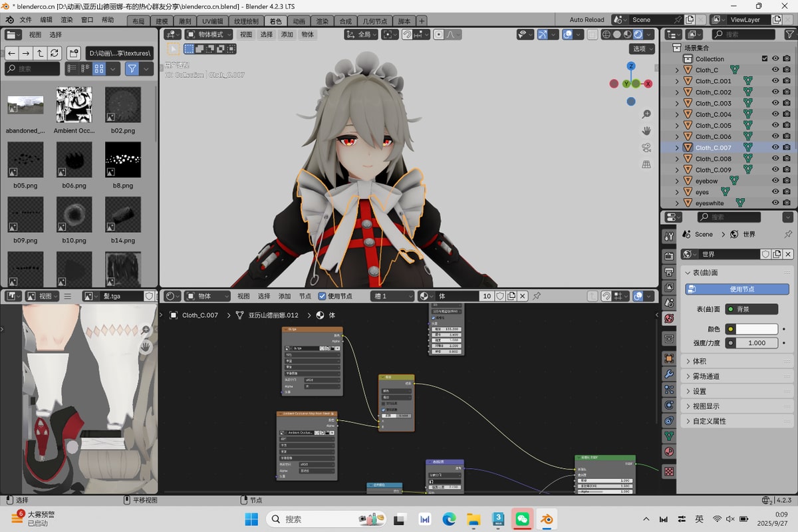The width and height of the screenshot is (798, 532).
Task: Refresh the file browser listing
Action: (55, 53)
